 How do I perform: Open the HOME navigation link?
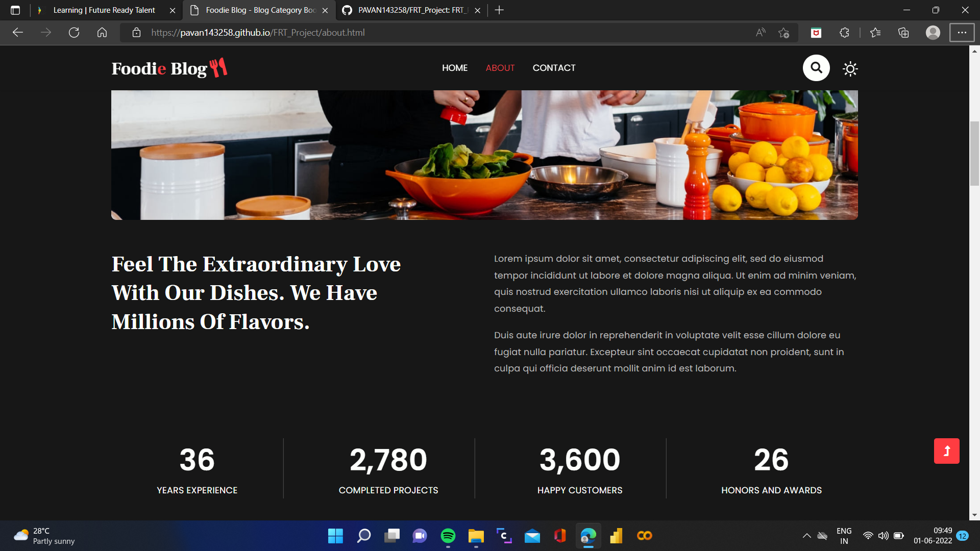tap(454, 68)
